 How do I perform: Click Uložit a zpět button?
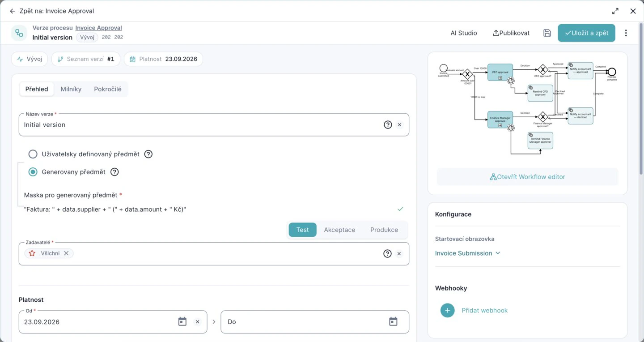pyautogui.click(x=586, y=33)
